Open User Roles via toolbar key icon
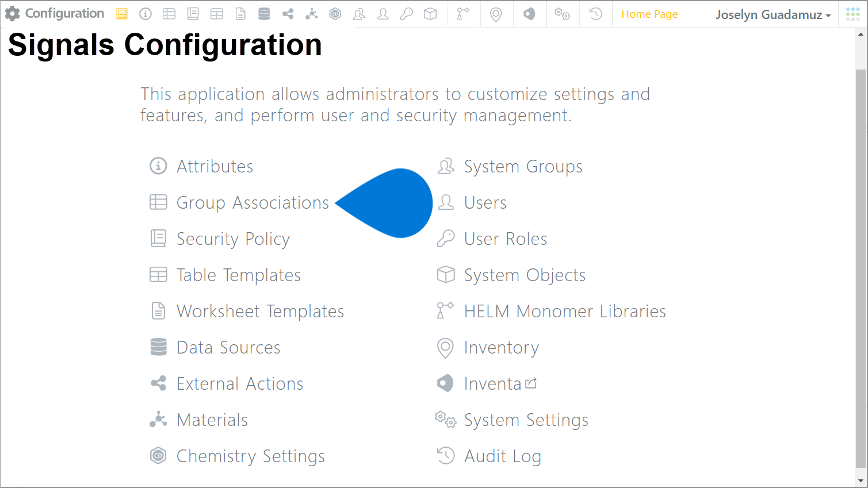 point(407,14)
